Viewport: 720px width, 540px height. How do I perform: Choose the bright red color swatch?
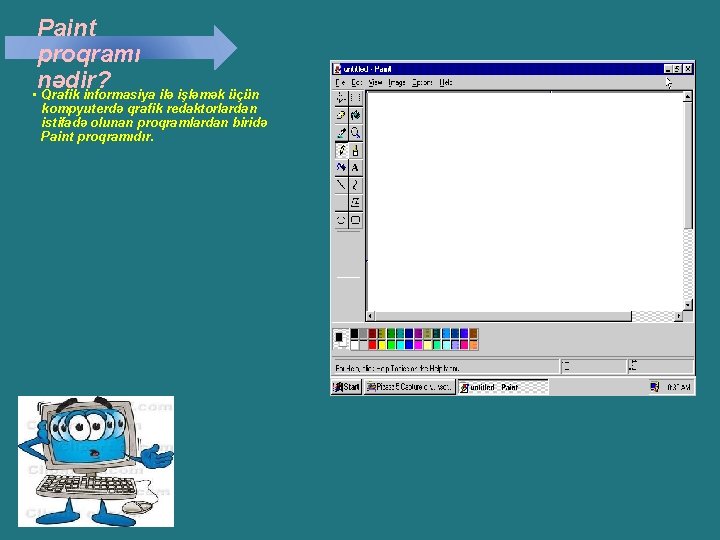[372, 345]
